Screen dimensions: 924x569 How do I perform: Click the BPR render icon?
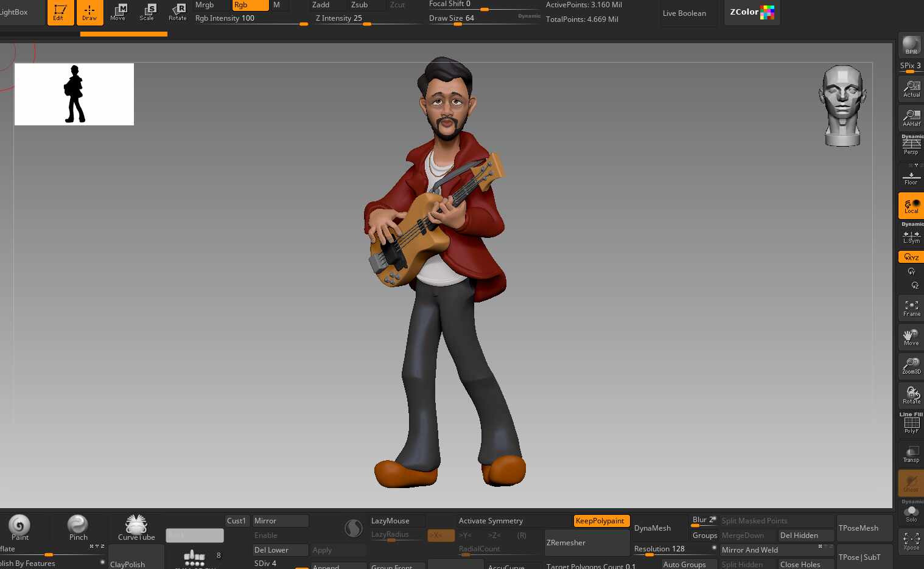(x=911, y=46)
